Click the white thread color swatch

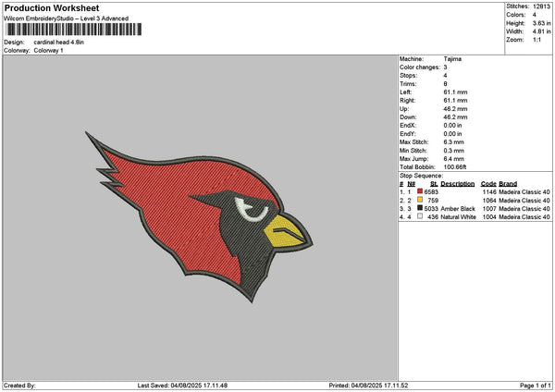[420, 216]
